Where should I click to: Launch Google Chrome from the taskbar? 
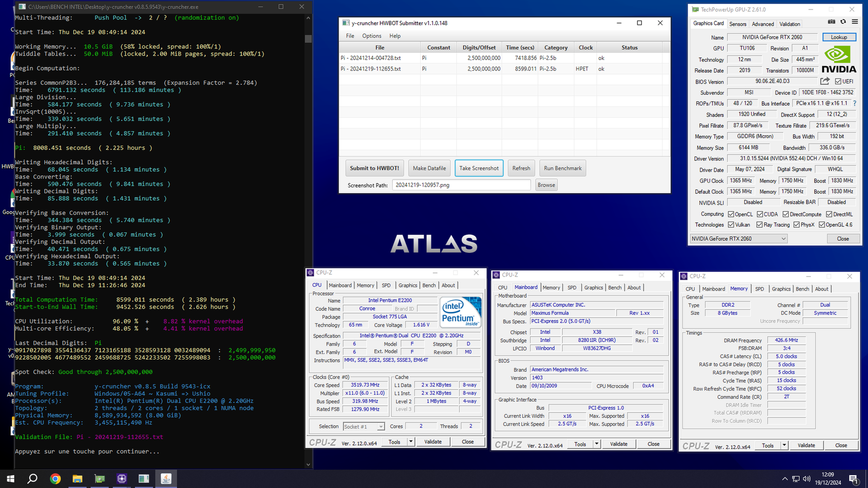[55, 479]
